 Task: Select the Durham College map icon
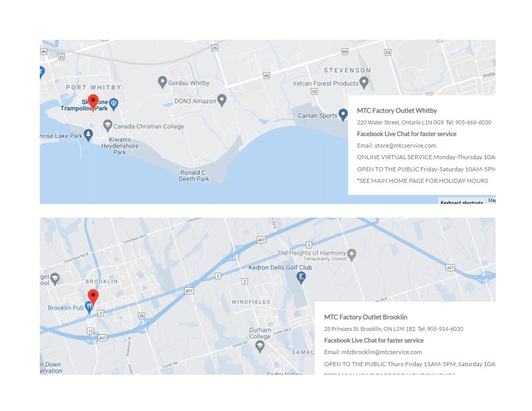[x=260, y=345]
